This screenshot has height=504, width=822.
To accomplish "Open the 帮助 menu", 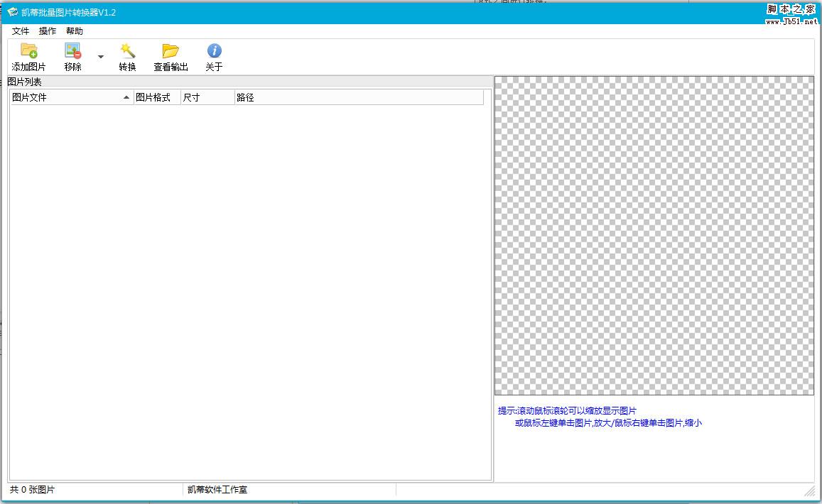I will tap(75, 31).
